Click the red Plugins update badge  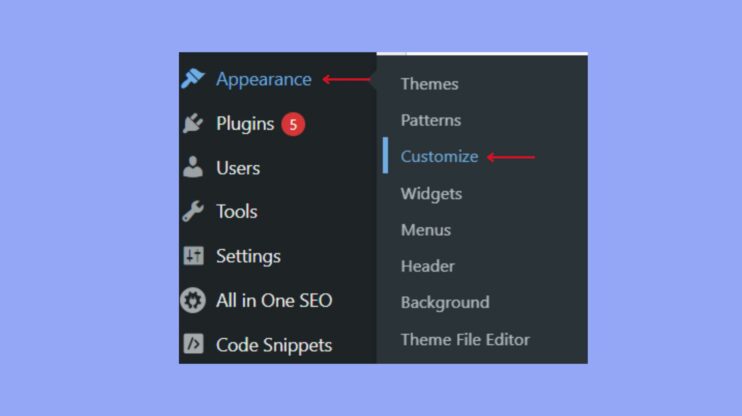tap(292, 124)
